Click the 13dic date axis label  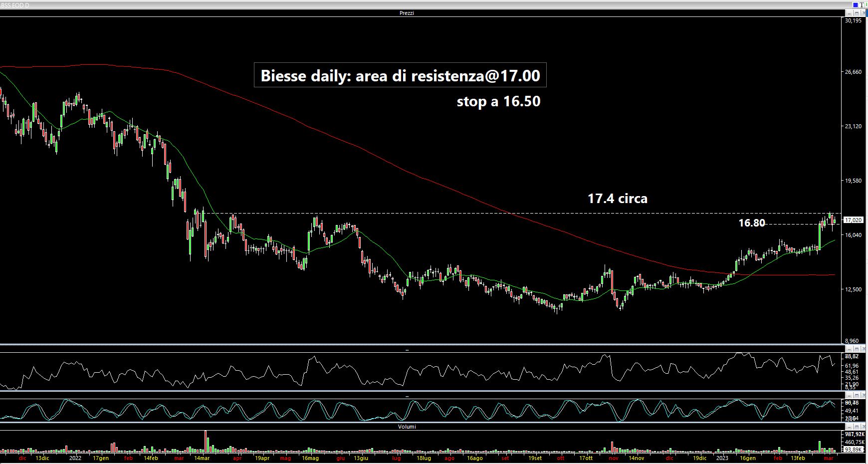[42, 458]
